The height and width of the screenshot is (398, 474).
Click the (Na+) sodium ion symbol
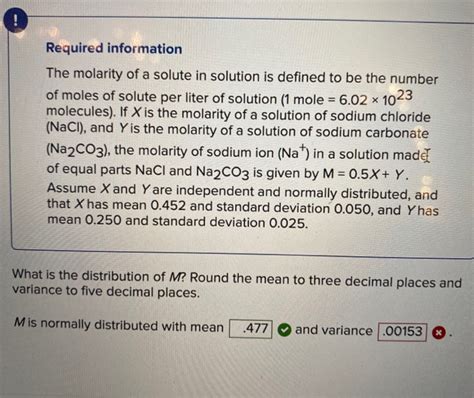coord(293,153)
